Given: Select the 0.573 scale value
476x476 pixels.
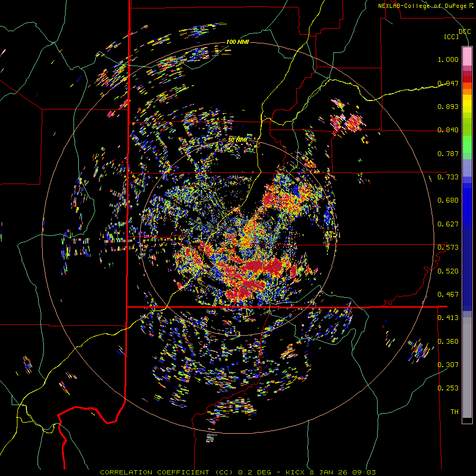Looking at the screenshot, I should 448,248.
